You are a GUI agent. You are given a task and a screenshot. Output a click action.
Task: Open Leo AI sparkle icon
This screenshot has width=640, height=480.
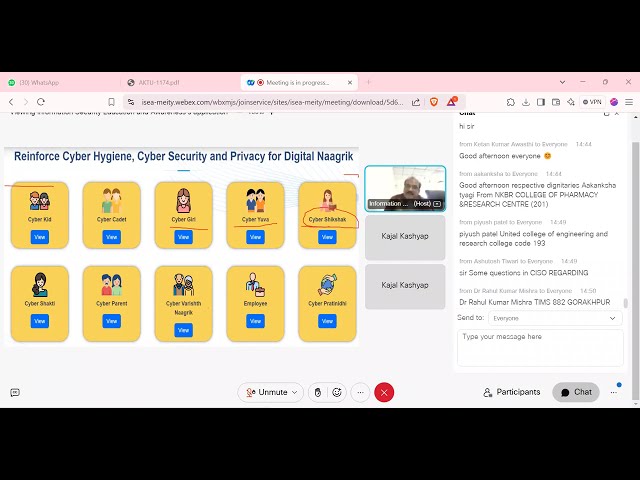point(571,102)
